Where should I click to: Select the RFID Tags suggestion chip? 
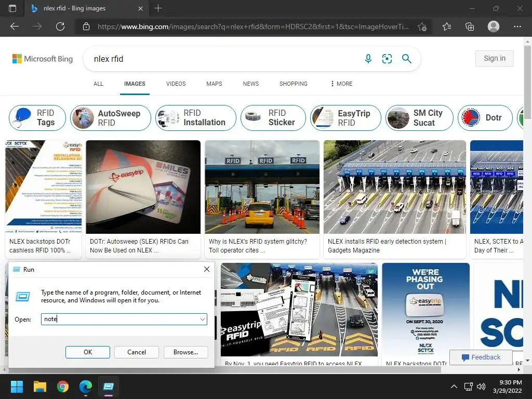point(37,118)
